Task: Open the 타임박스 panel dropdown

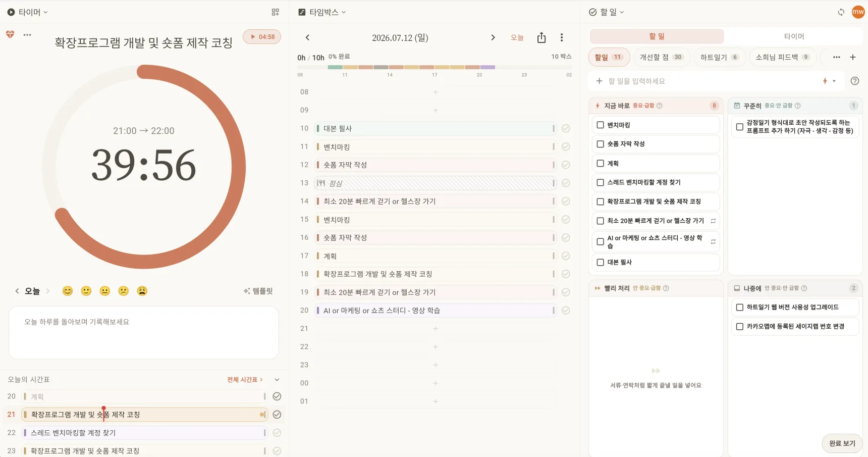Action: click(322, 12)
